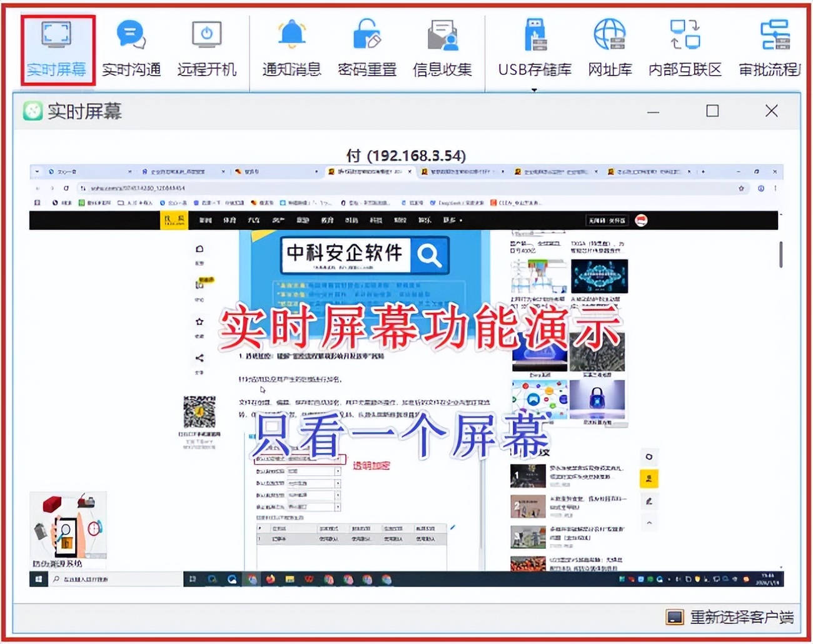Open hidden system tray icons on remote taskbar

[x=669, y=580]
